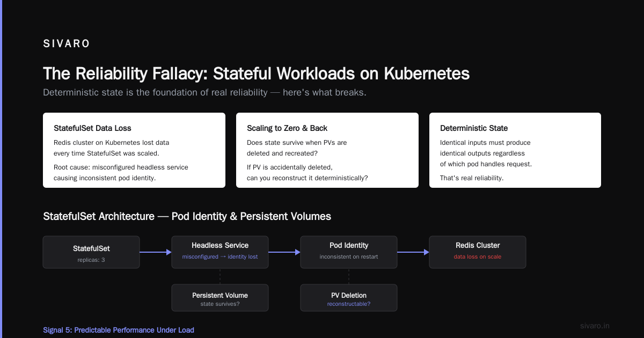
Task: Click the 'Scaling to Zero & Back' title
Action: coord(287,128)
